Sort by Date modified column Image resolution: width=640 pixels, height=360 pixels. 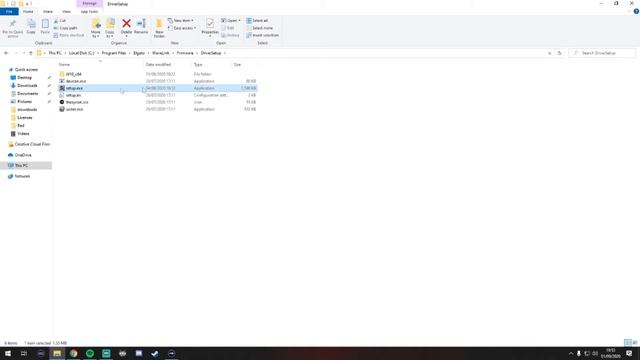coord(158,64)
